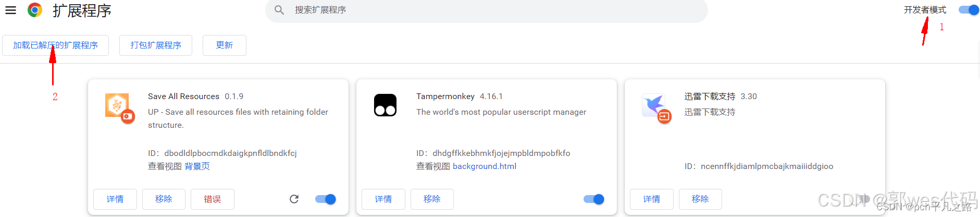This screenshot has height=217, width=980.
Task: Click 打包扩展程序 button
Action: pyautogui.click(x=156, y=45)
